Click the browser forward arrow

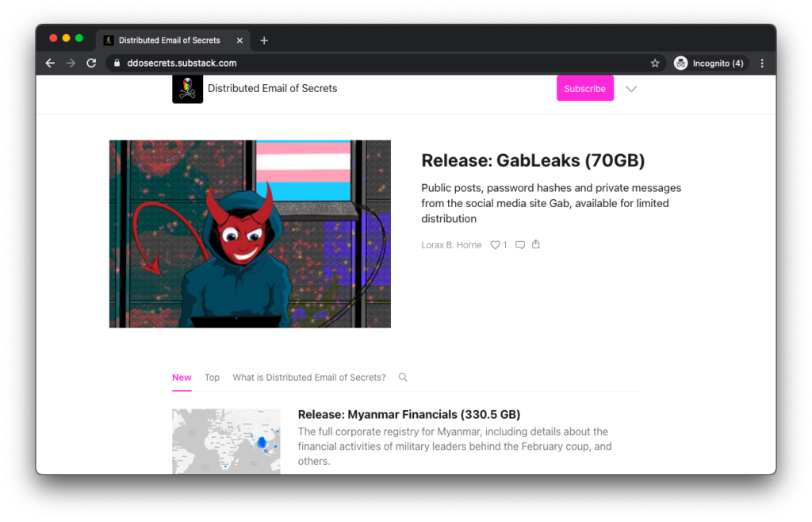click(71, 63)
